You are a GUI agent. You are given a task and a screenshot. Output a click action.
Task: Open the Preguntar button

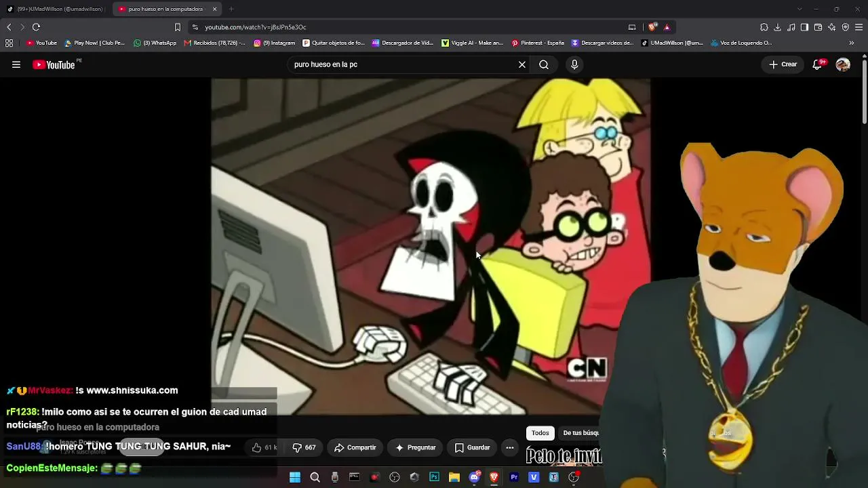(x=416, y=447)
